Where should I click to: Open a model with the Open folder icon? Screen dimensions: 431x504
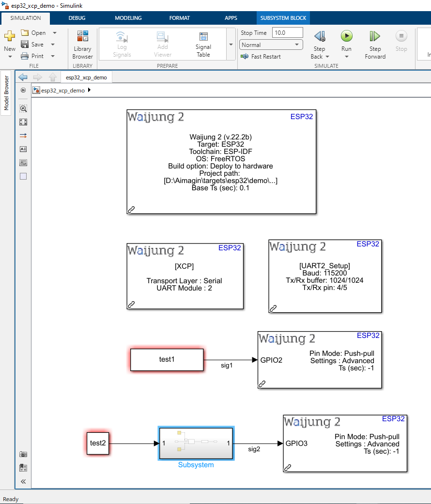coord(24,32)
